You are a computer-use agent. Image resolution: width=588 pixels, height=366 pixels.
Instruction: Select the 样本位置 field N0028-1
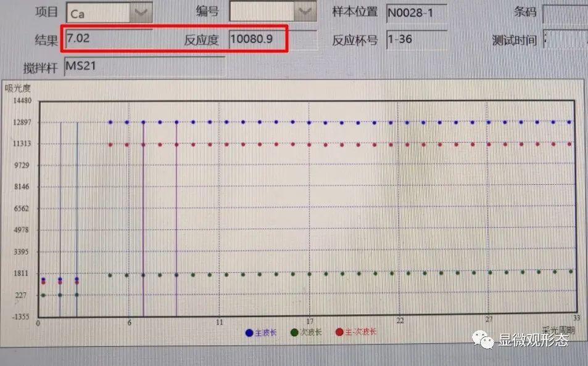pyautogui.click(x=416, y=13)
